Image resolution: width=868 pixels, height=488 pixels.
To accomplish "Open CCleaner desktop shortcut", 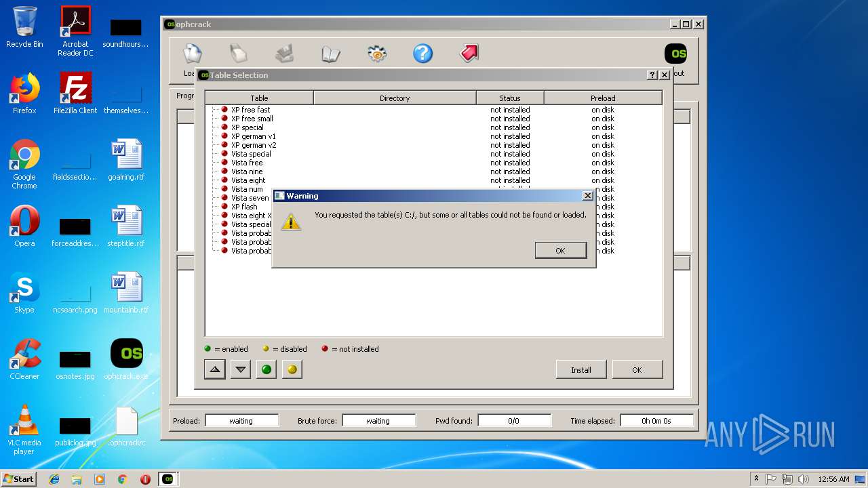I will click(24, 359).
